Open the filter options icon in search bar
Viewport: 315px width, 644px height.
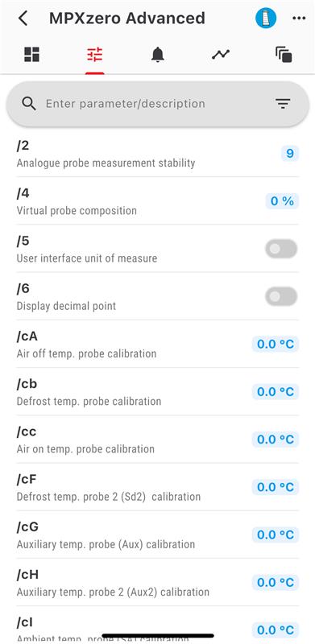coord(283,104)
